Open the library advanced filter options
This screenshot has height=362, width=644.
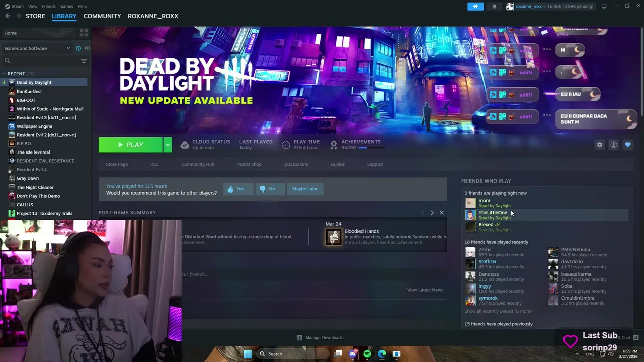click(84, 61)
